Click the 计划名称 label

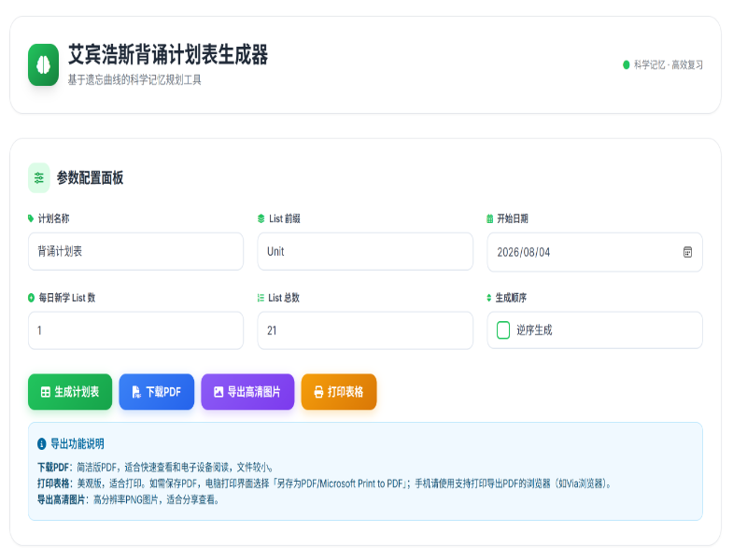coord(54,218)
